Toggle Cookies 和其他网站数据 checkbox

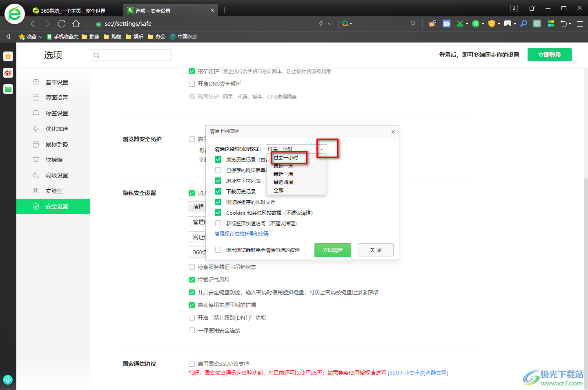click(x=218, y=213)
